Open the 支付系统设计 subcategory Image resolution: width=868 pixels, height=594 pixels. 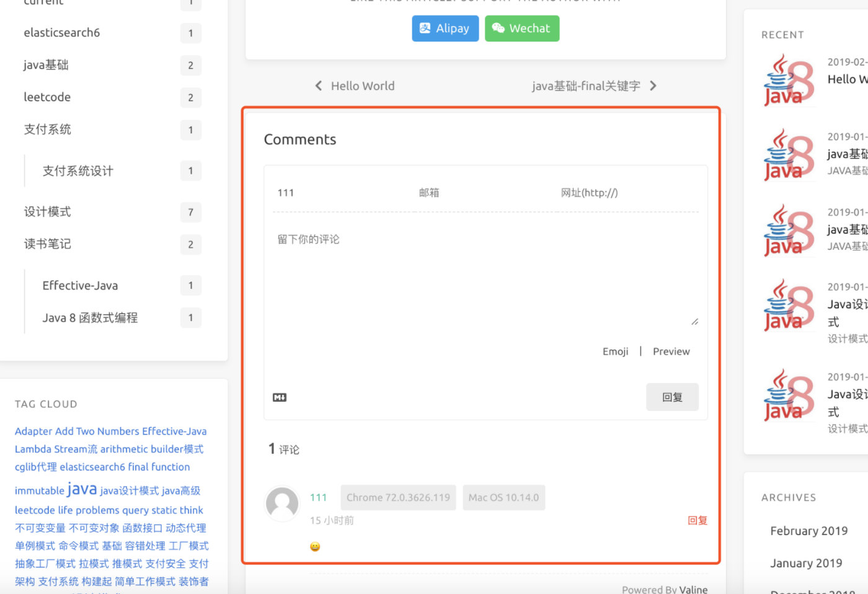[x=78, y=171]
